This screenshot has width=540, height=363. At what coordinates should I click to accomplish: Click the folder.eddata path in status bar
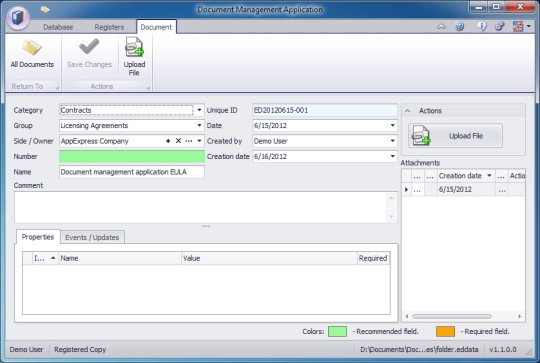pyautogui.click(x=419, y=349)
